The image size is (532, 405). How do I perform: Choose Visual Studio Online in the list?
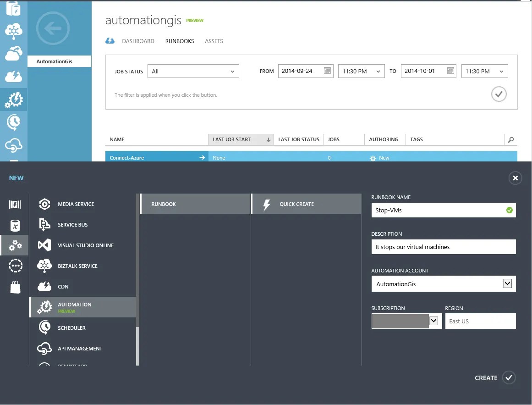click(x=83, y=245)
